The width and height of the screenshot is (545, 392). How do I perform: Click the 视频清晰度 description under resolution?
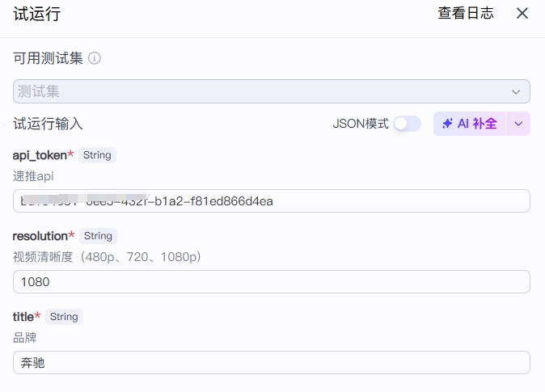point(107,257)
